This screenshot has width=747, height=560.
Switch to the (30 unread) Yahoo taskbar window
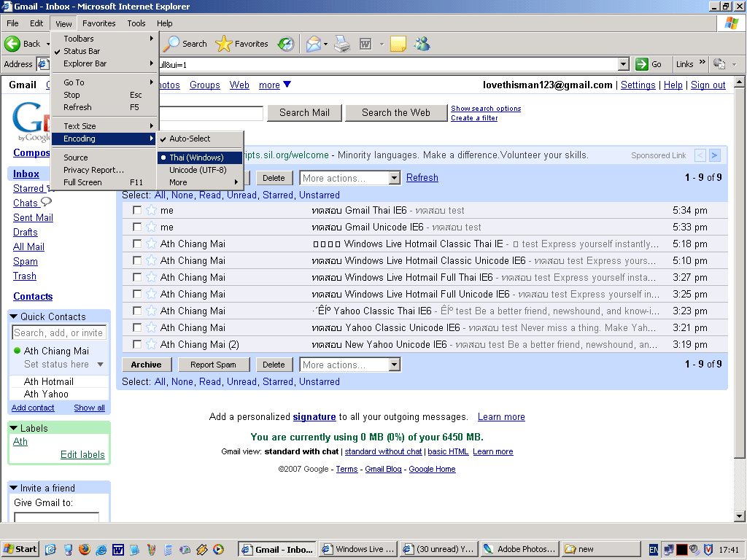point(438,549)
